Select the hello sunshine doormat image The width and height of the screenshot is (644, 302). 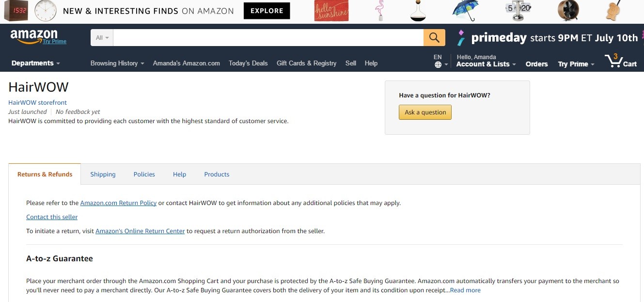pyautogui.click(x=331, y=11)
